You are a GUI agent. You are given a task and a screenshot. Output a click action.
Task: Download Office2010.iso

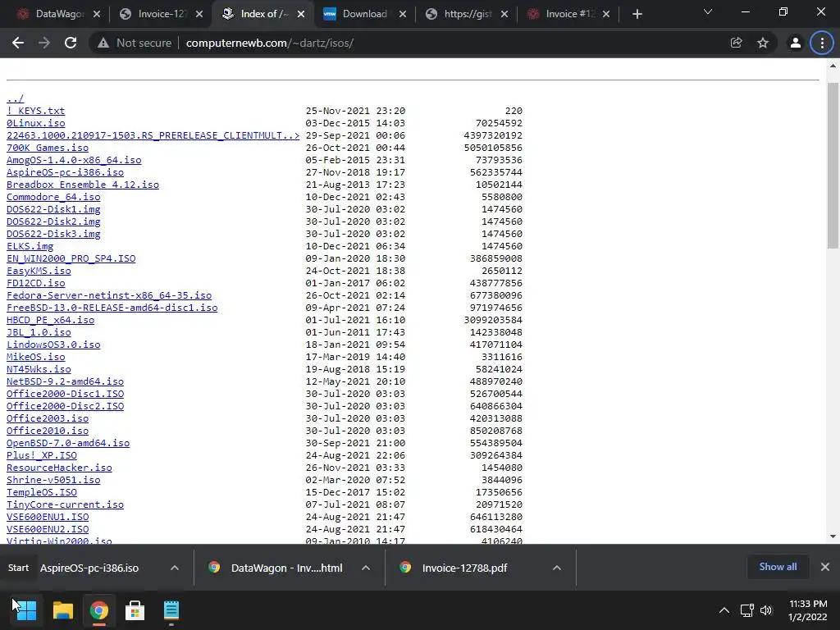click(47, 431)
